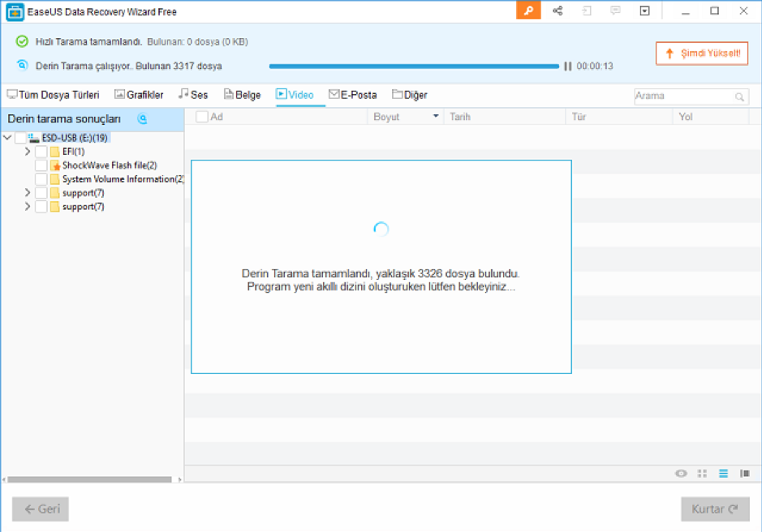762x532 pixels.
Task: Open the Tüm Dosya Türleri tab
Action: (53, 95)
